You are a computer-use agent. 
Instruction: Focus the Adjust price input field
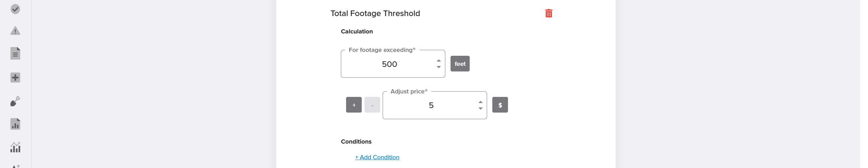coord(431,106)
